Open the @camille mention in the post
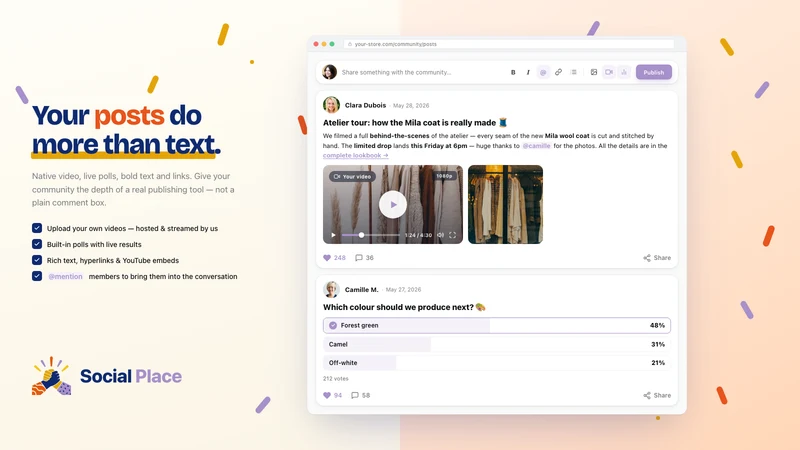The image size is (800, 450). point(536,146)
